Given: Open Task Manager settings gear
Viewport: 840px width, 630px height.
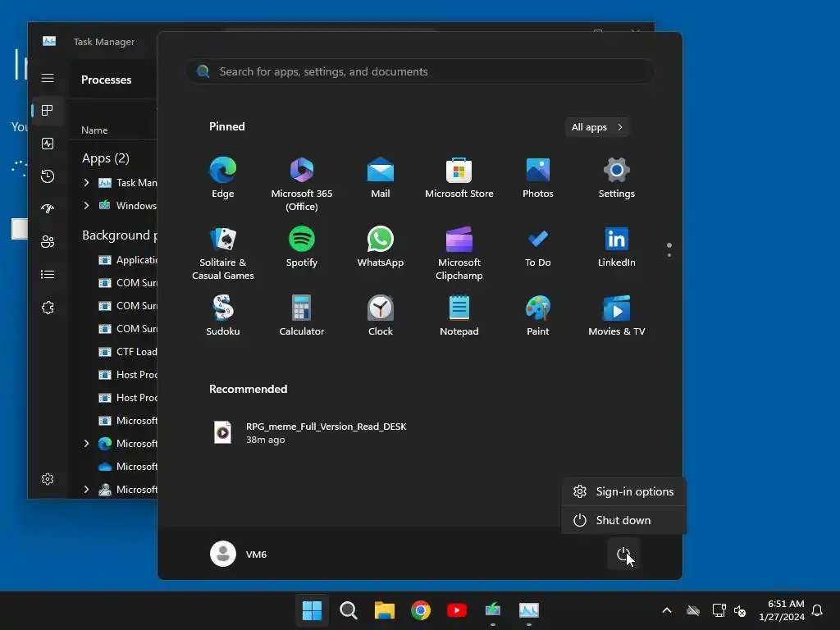Looking at the screenshot, I should coord(48,479).
